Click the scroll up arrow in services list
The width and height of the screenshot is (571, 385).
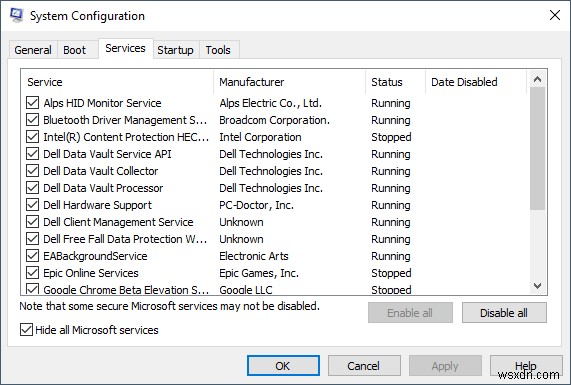(537, 79)
